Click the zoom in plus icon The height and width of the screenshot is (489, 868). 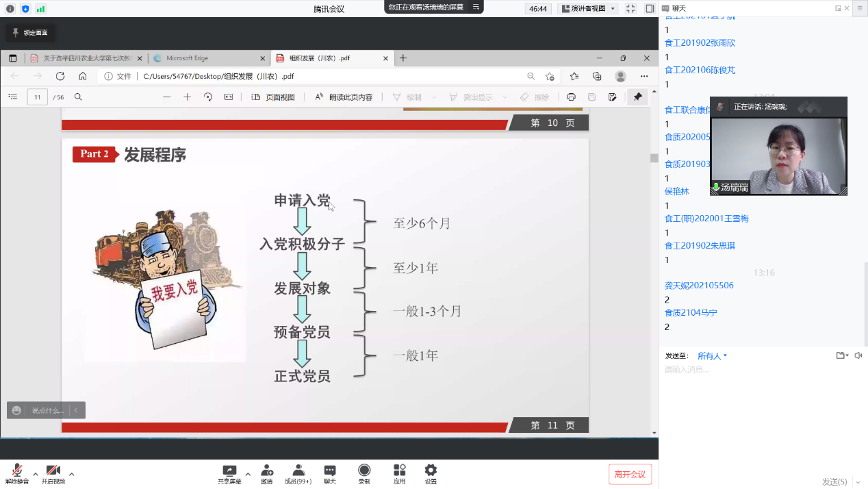187,97
